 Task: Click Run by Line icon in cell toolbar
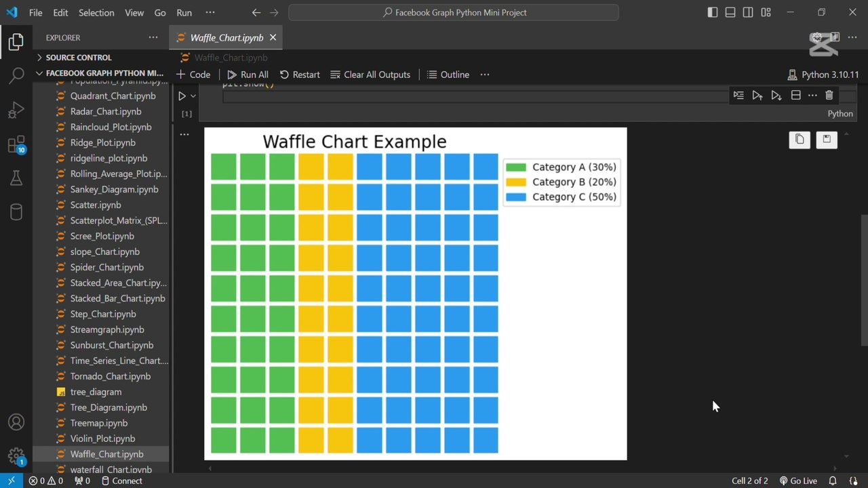coord(738,96)
